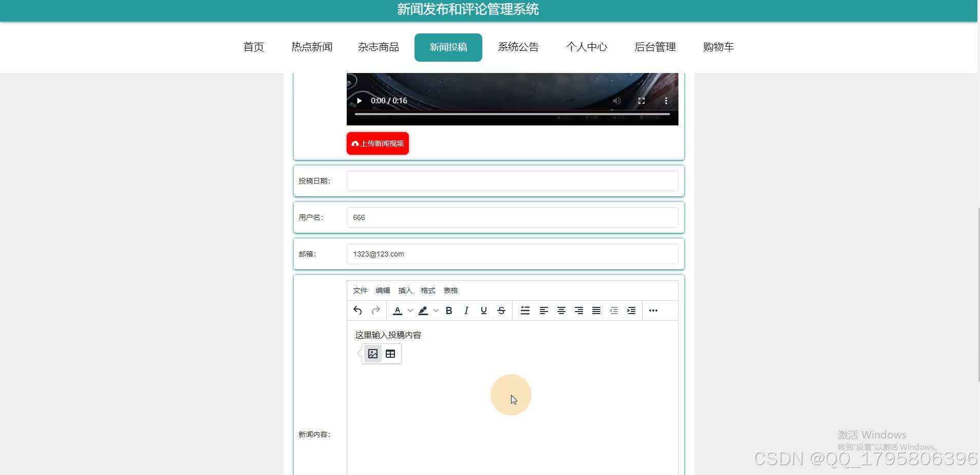Open the 个人中心 tab

tap(587, 47)
